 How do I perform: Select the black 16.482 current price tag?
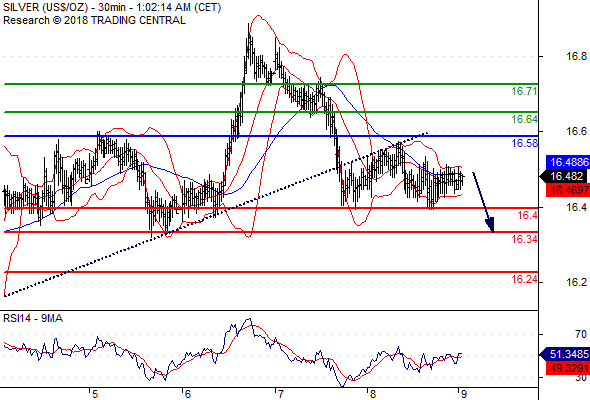tap(565, 176)
